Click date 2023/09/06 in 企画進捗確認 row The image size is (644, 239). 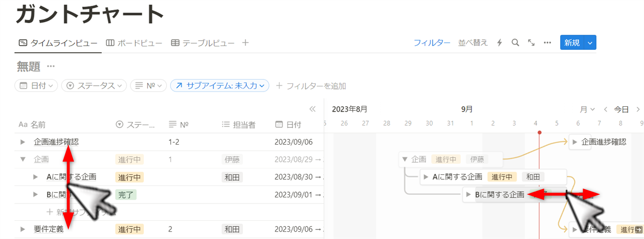click(293, 142)
